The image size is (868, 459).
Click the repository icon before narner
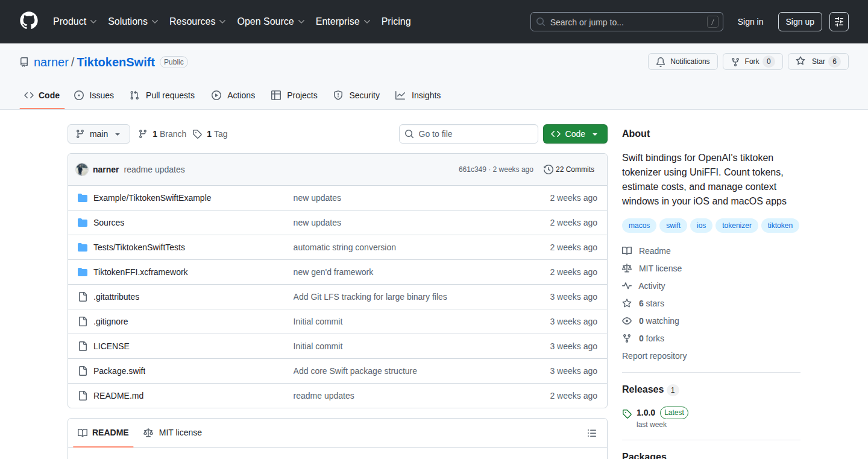[x=24, y=62]
